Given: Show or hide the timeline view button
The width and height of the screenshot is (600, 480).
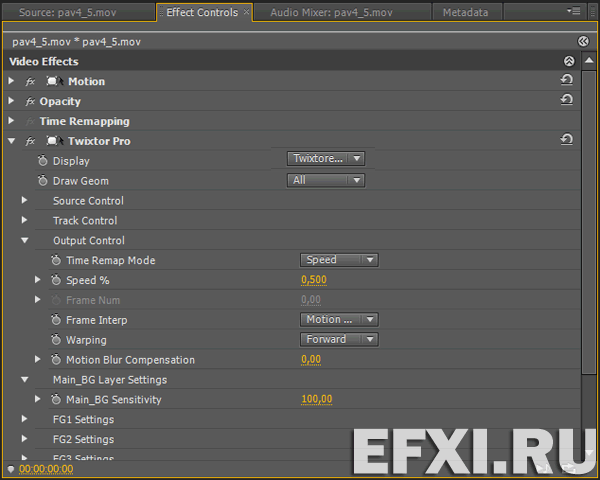Looking at the screenshot, I should point(583,41).
